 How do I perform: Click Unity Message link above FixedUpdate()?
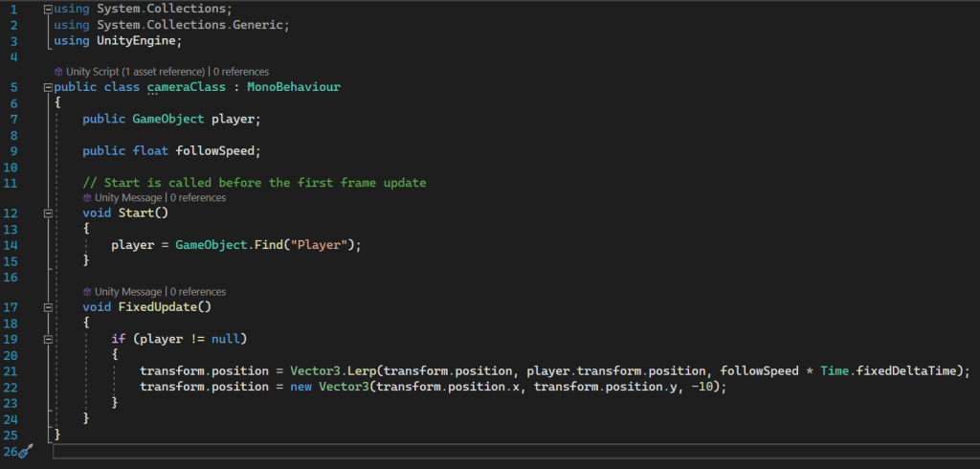coord(128,292)
